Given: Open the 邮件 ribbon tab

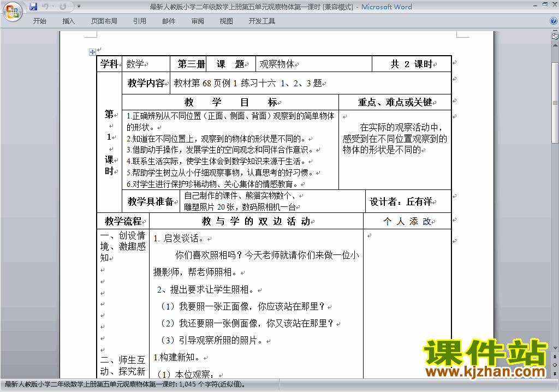Looking at the screenshot, I should [169, 21].
